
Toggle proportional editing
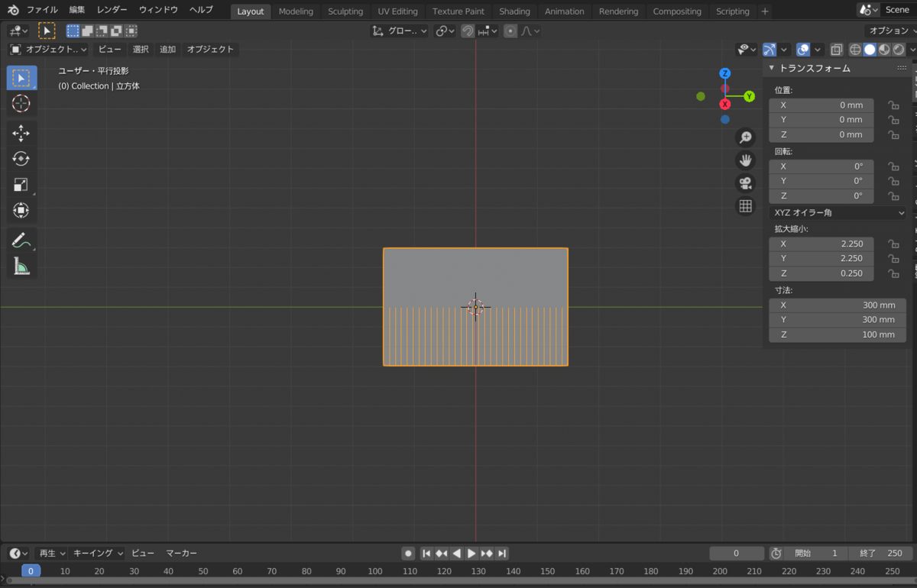click(510, 31)
